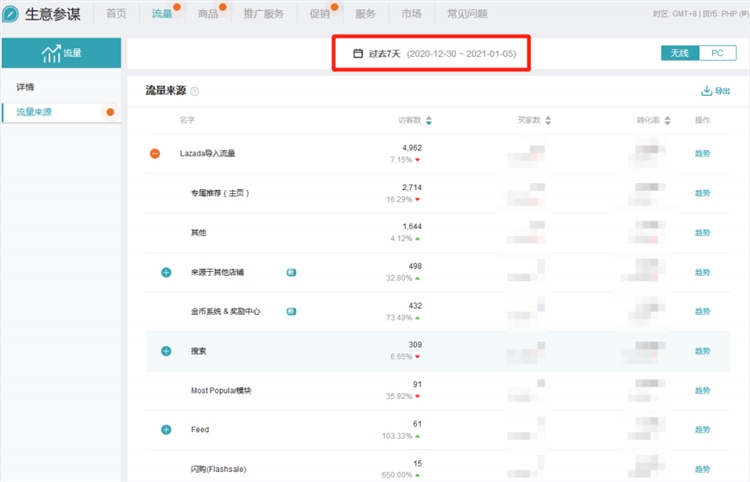Click 趋势 link for 专属推荐（主页）
750x482 pixels.
tap(702, 193)
